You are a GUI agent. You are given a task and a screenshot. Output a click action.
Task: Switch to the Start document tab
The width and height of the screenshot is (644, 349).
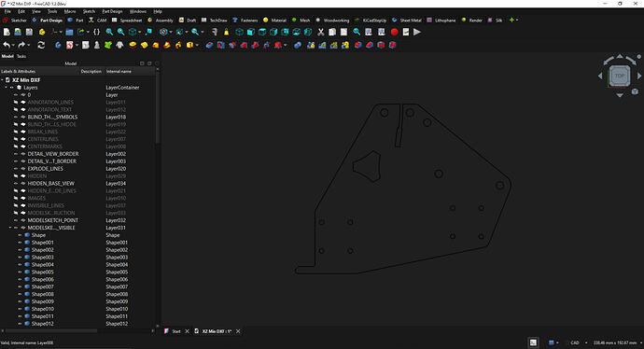click(x=175, y=331)
